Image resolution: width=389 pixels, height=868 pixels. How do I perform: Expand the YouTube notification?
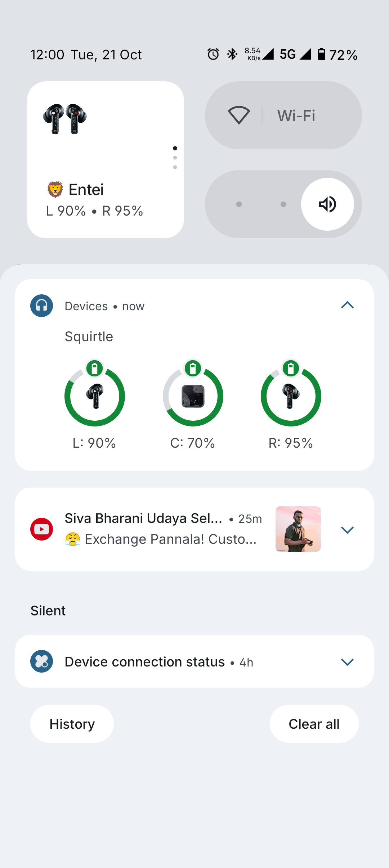pos(347,530)
